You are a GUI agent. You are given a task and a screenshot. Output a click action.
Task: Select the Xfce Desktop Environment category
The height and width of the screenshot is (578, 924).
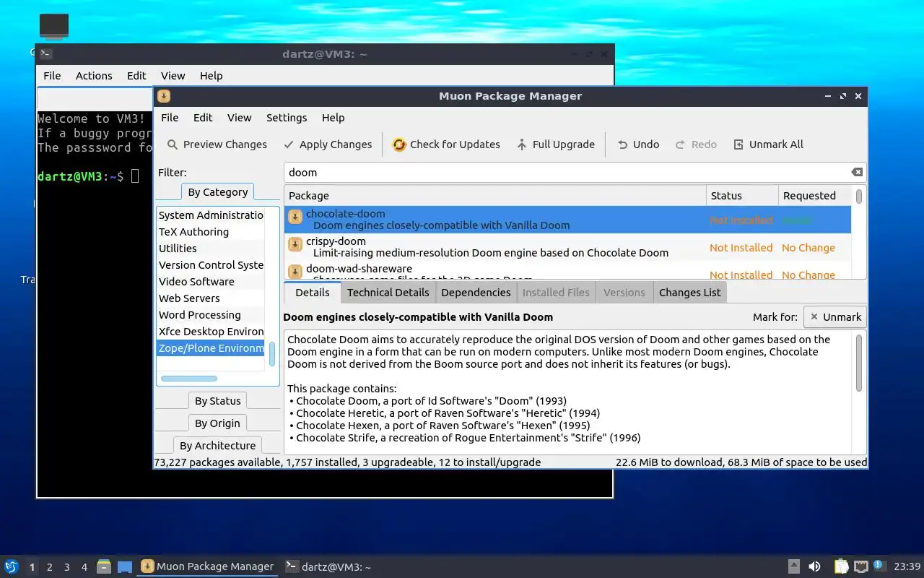(211, 332)
